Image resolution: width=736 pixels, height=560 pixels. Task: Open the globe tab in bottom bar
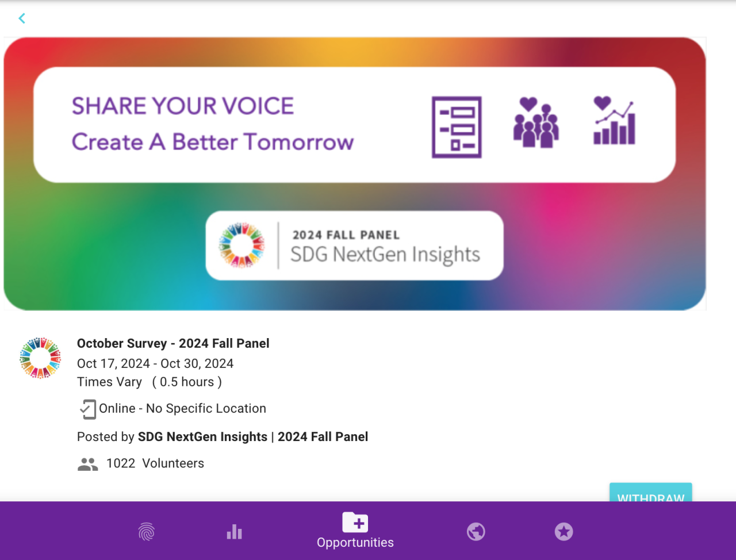476,532
